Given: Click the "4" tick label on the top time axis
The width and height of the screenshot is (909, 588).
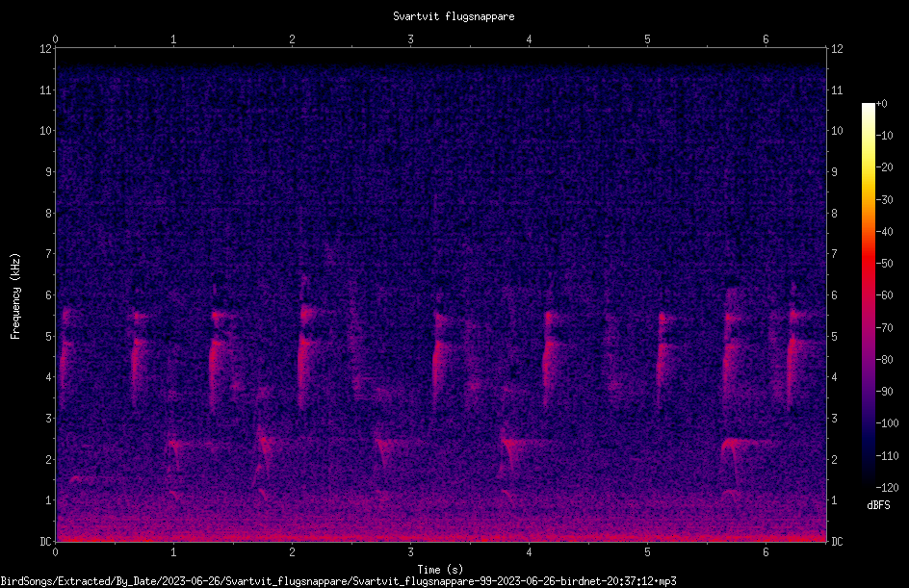Looking at the screenshot, I should [x=529, y=39].
